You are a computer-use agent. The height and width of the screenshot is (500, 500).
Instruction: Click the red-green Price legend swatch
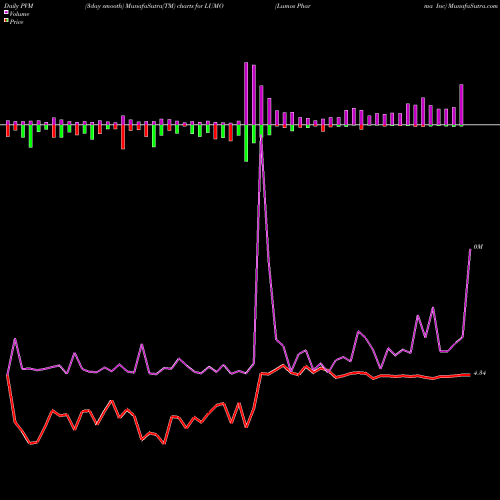coord(6,21)
